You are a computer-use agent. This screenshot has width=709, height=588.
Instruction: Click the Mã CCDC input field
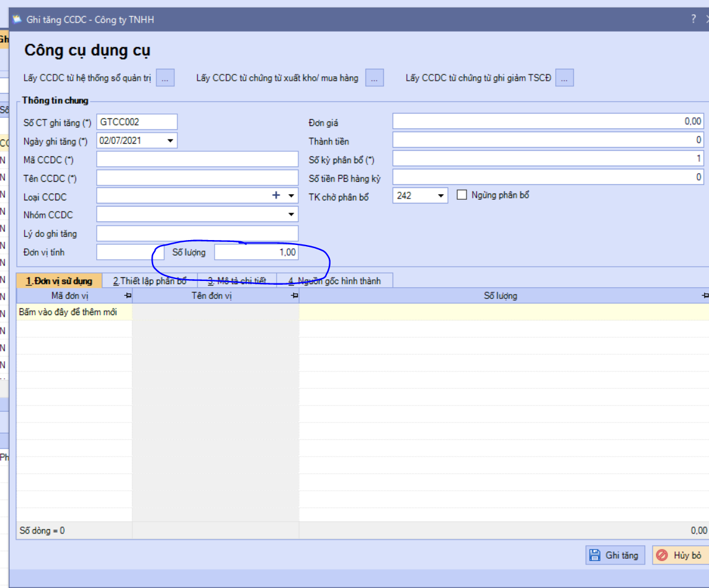click(197, 159)
